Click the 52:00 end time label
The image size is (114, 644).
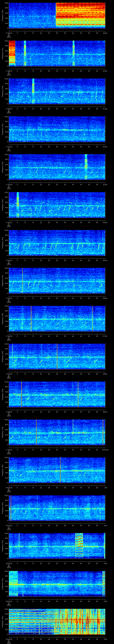point(105,147)
